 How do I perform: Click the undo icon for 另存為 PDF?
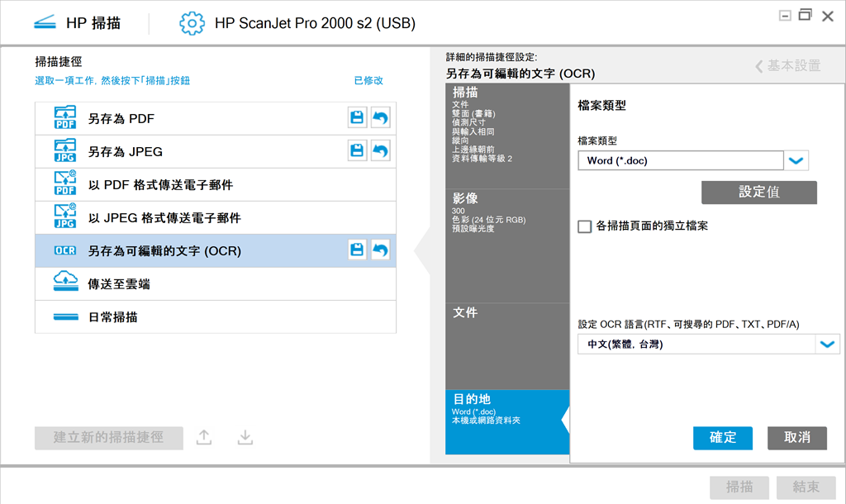[380, 118]
